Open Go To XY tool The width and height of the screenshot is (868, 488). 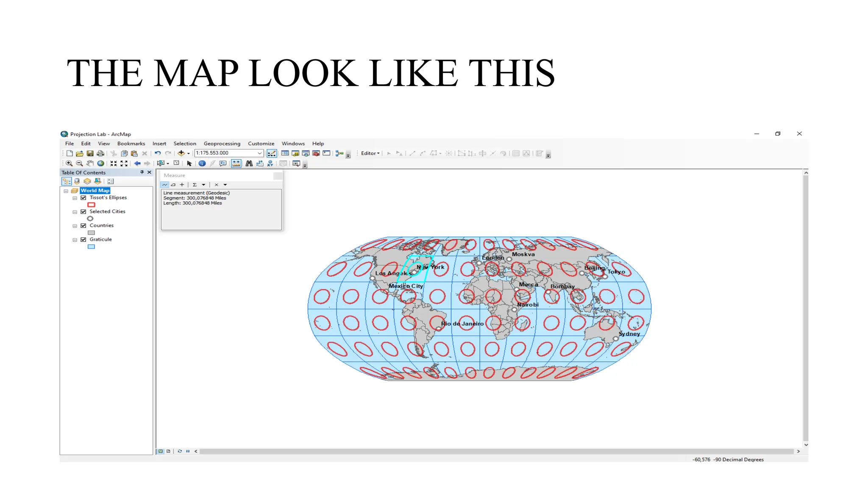(270, 164)
